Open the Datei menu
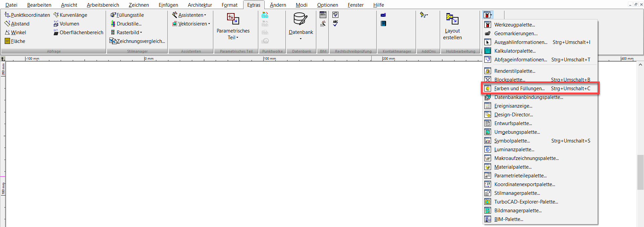 pyautogui.click(x=11, y=5)
